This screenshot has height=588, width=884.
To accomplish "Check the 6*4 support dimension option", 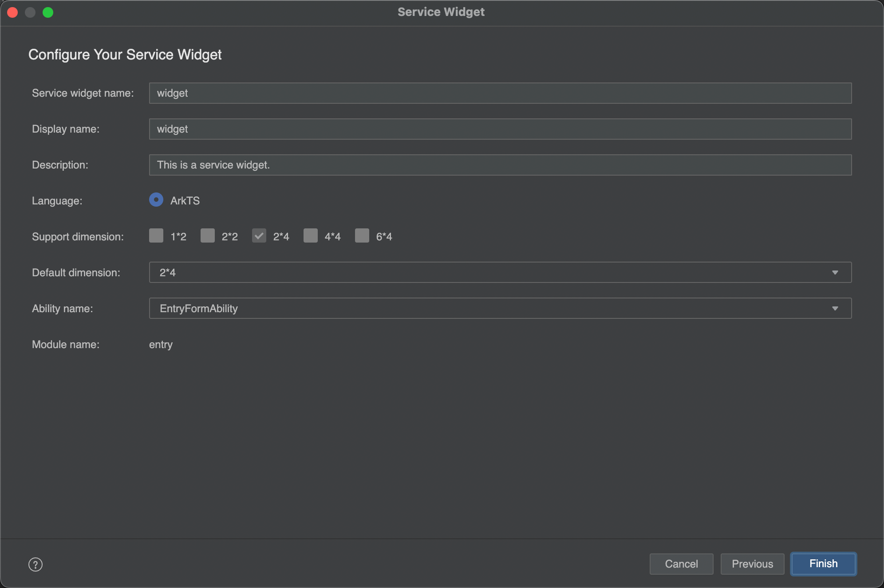I will tap(362, 236).
